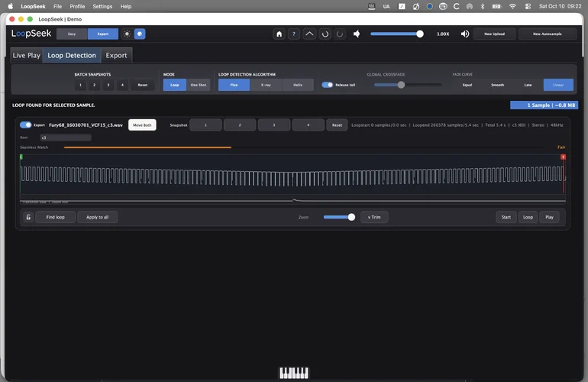The image size is (588, 382).
Task: Click the low volume speaker icon
Action: pos(357,34)
